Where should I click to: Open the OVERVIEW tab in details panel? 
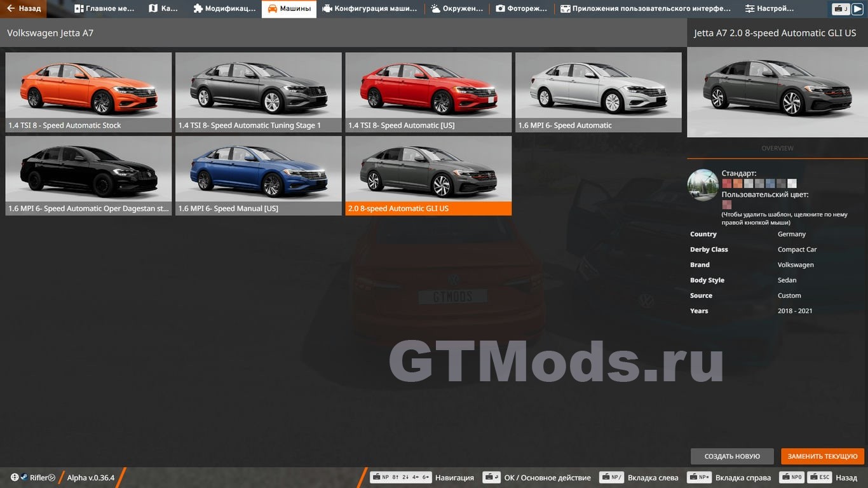click(x=777, y=148)
